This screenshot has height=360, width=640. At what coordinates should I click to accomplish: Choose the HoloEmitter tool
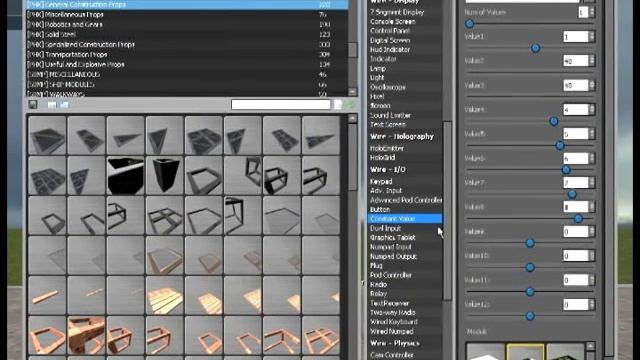click(387, 149)
